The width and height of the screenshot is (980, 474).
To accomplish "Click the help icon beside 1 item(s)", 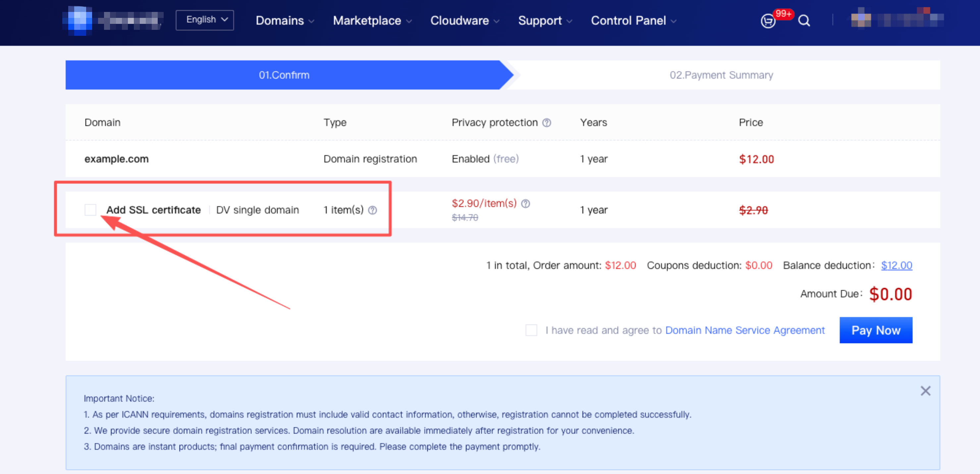I will 372,210.
